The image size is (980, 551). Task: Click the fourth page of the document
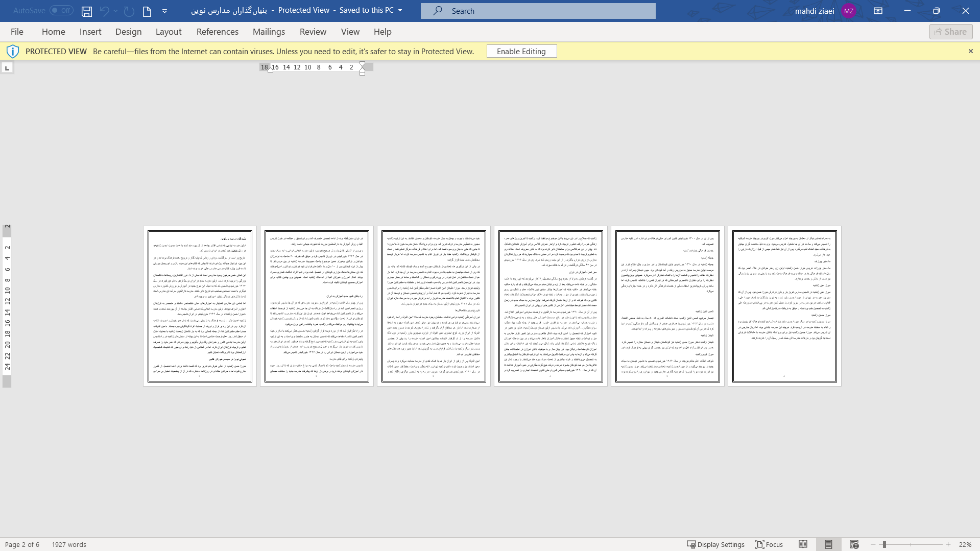(x=551, y=306)
